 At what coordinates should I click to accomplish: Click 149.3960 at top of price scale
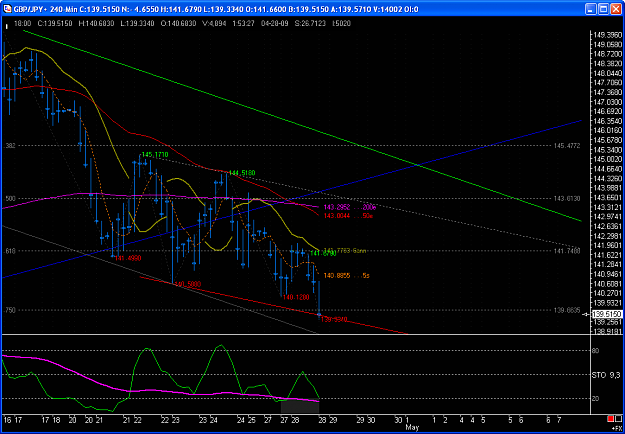[607, 35]
